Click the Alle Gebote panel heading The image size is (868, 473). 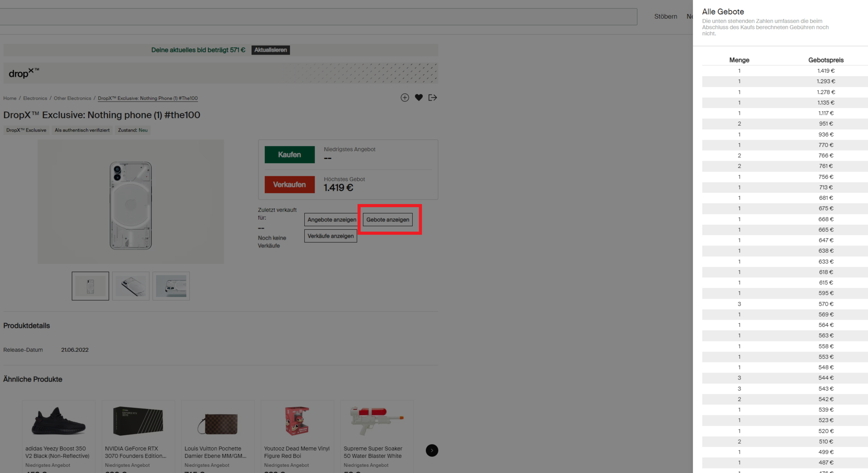click(723, 12)
